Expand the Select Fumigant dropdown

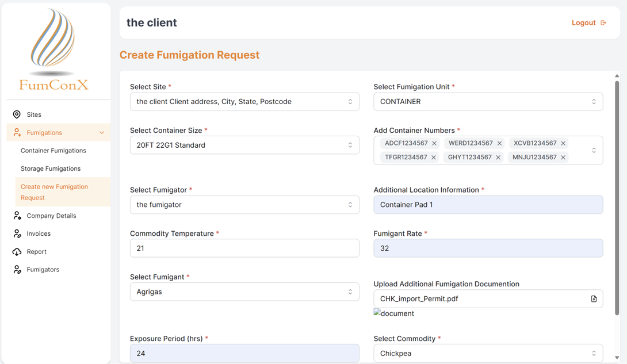click(x=244, y=292)
